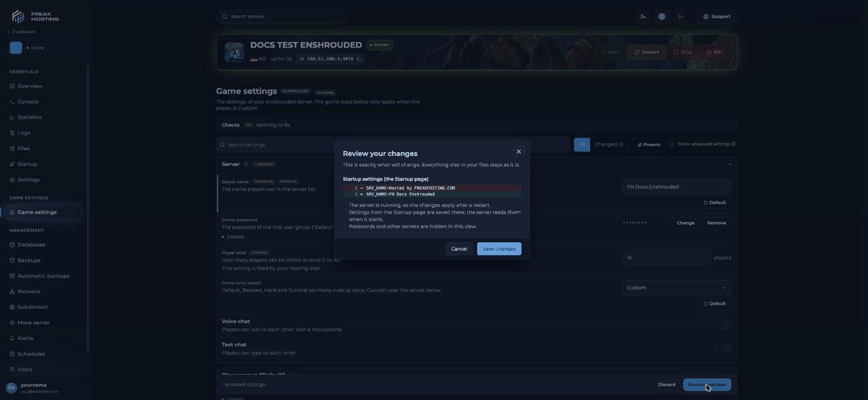The width and height of the screenshot is (868, 400).
Task: Toggle the Text chat switch
Action: [723, 349]
